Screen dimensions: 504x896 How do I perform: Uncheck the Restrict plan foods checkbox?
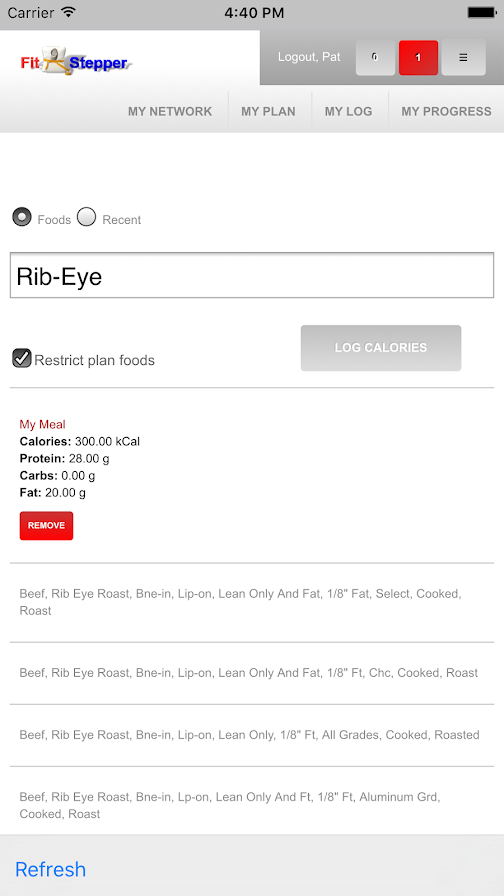pyautogui.click(x=22, y=358)
